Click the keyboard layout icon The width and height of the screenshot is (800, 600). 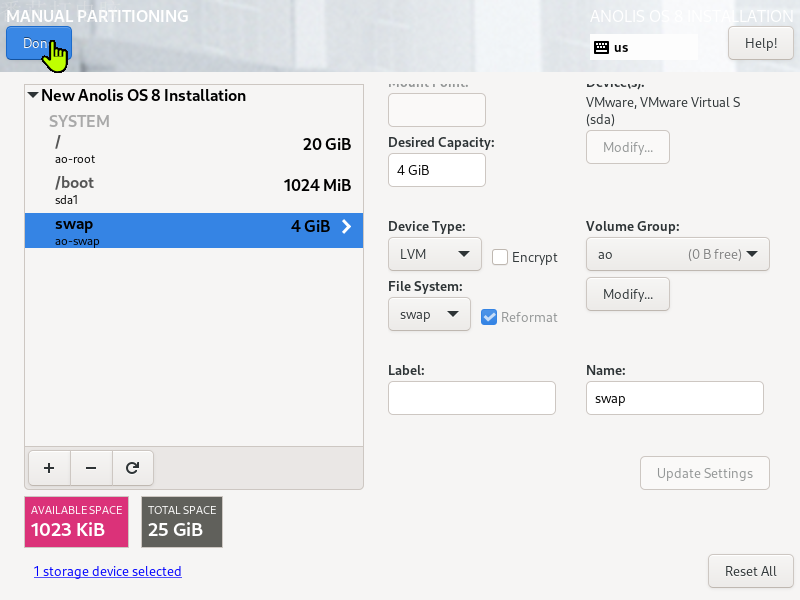(x=602, y=47)
